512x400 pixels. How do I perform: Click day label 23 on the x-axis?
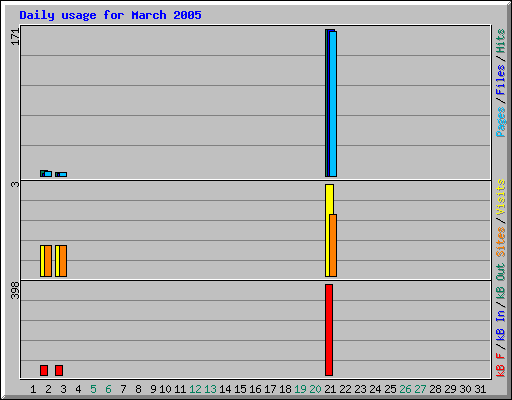click(x=360, y=389)
